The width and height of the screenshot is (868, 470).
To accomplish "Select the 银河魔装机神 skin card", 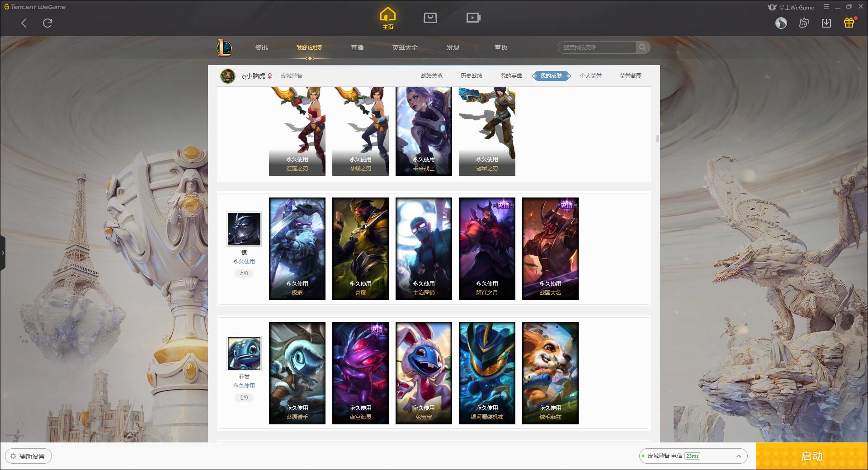I will pos(487,373).
